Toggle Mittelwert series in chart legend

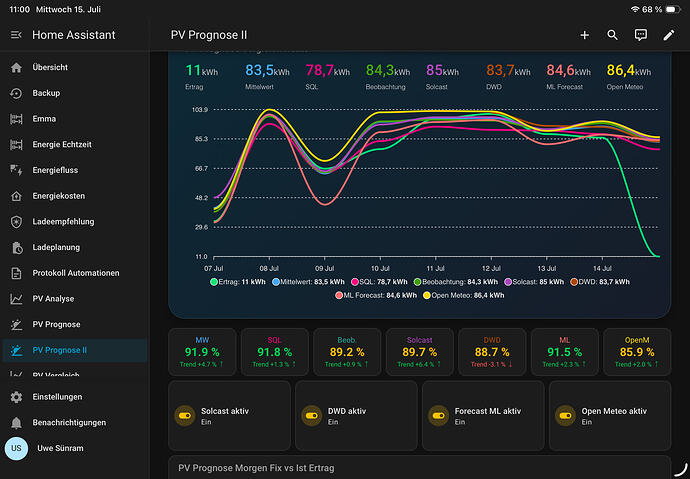[x=308, y=282]
